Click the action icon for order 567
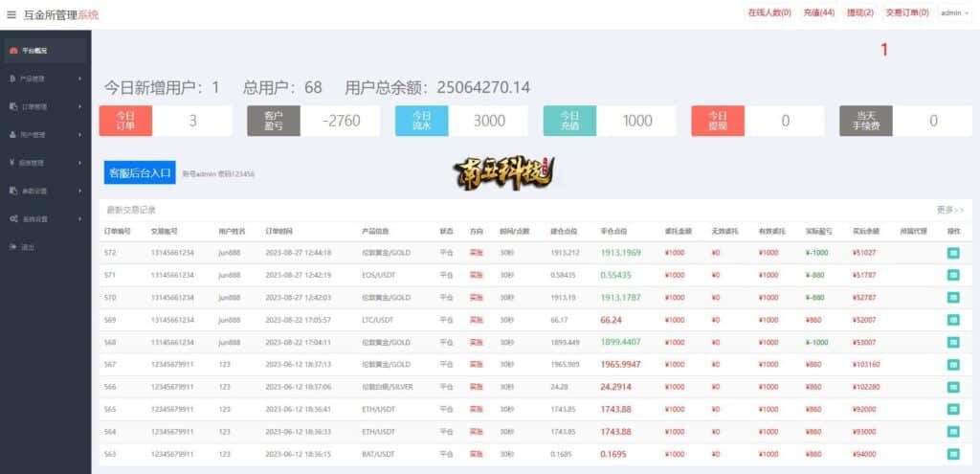 (x=952, y=365)
